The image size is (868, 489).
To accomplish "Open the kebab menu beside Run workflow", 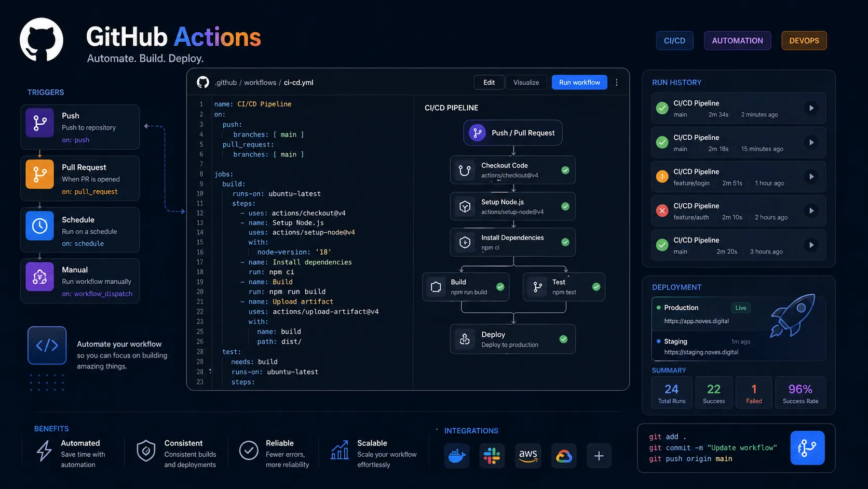I will (x=617, y=82).
